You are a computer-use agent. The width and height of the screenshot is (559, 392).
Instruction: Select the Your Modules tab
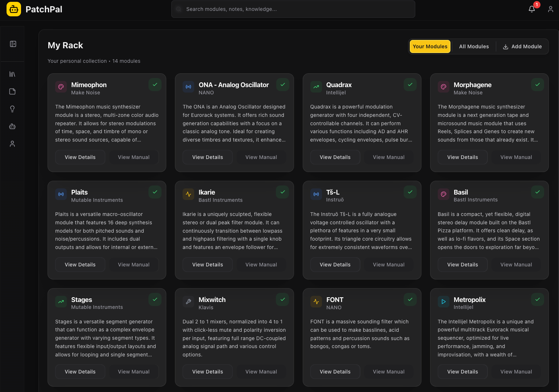430,46
